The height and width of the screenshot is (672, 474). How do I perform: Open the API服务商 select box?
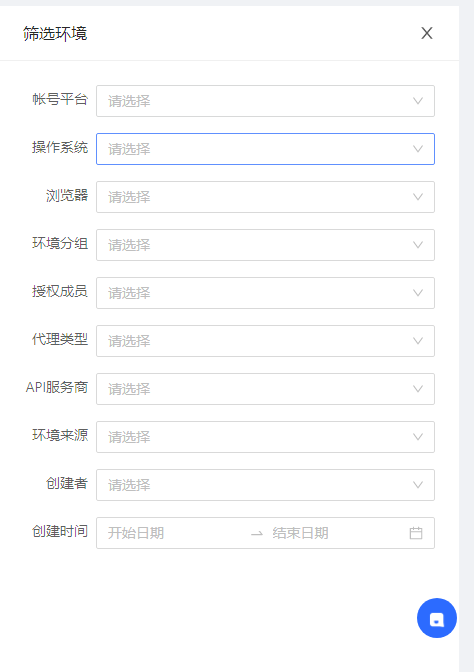click(x=265, y=389)
